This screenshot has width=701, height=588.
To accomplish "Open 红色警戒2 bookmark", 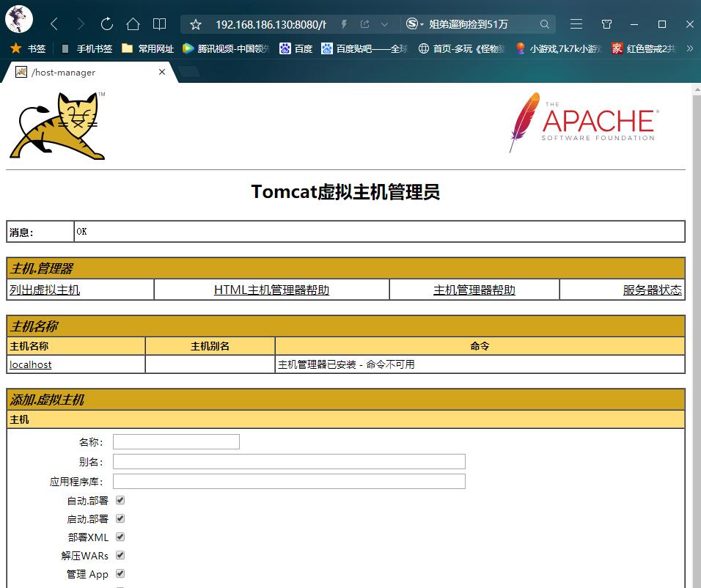I will coord(644,48).
